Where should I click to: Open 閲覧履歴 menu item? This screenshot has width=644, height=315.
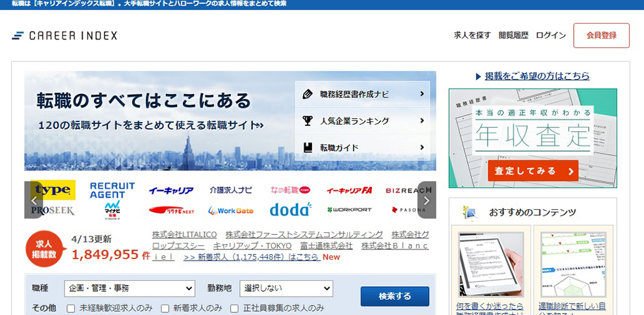tap(513, 35)
